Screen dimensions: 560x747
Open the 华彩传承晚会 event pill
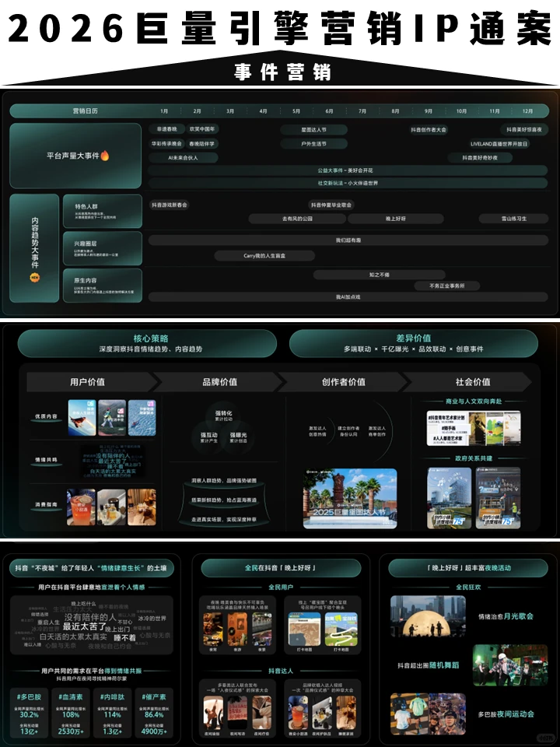[166, 143]
